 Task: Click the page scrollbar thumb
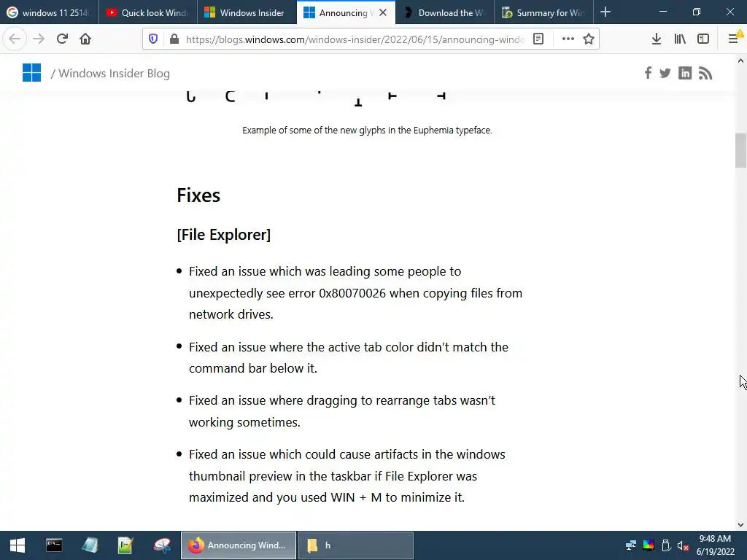740,150
